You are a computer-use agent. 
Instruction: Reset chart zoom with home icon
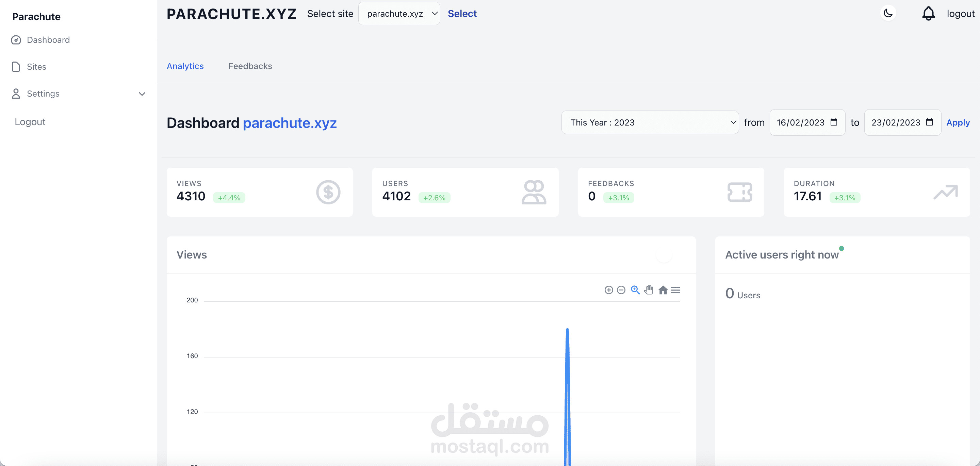663,290
